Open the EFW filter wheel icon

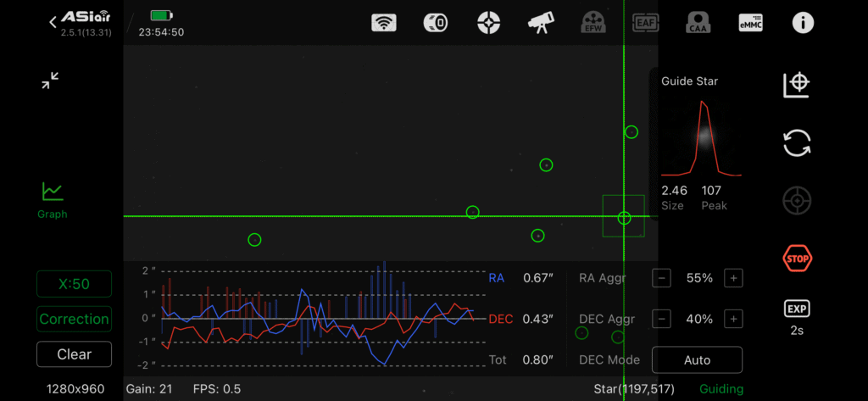pyautogui.click(x=593, y=23)
